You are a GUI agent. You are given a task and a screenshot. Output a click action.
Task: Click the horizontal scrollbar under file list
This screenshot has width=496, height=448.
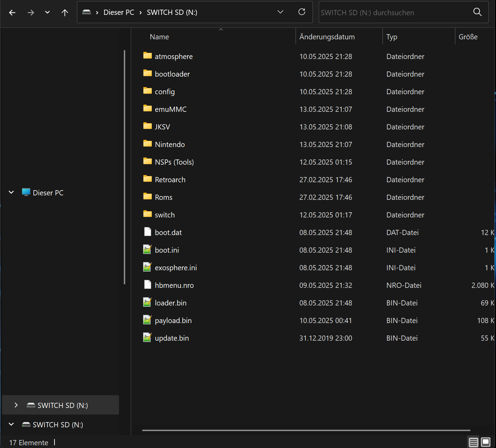click(x=306, y=430)
